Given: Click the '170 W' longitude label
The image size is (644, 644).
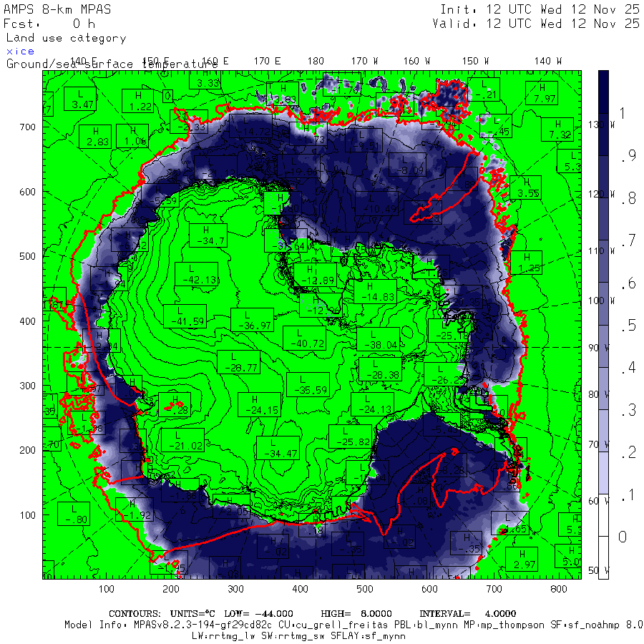Looking at the screenshot, I should [364, 62].
